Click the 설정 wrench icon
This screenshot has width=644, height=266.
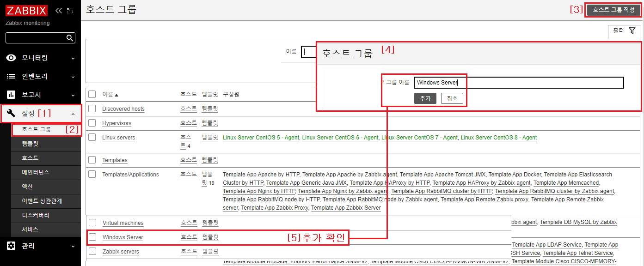pos(12,113)
